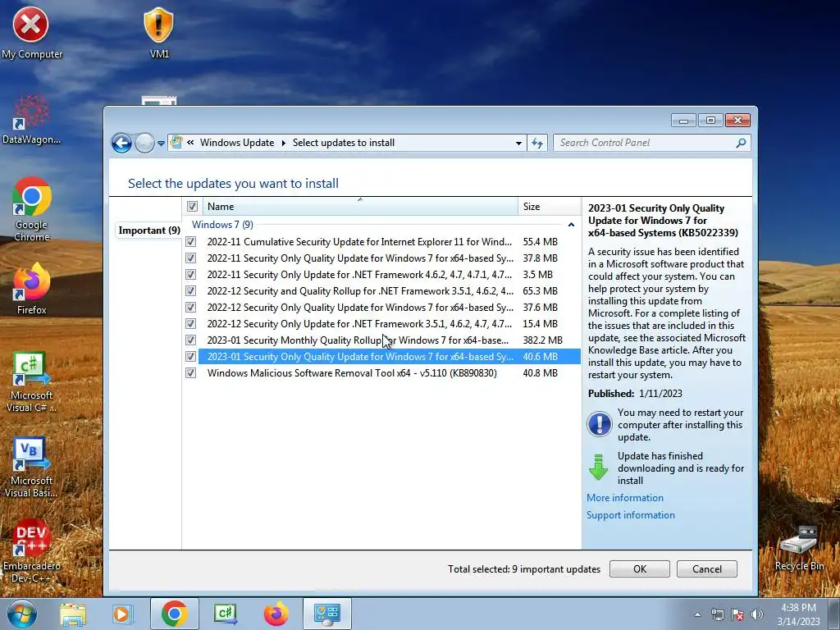Image resolution: width=840 pixels, height=630 pixels.
Task: Click Windows Update breadcrumb
Action: (x=237, y=143)
